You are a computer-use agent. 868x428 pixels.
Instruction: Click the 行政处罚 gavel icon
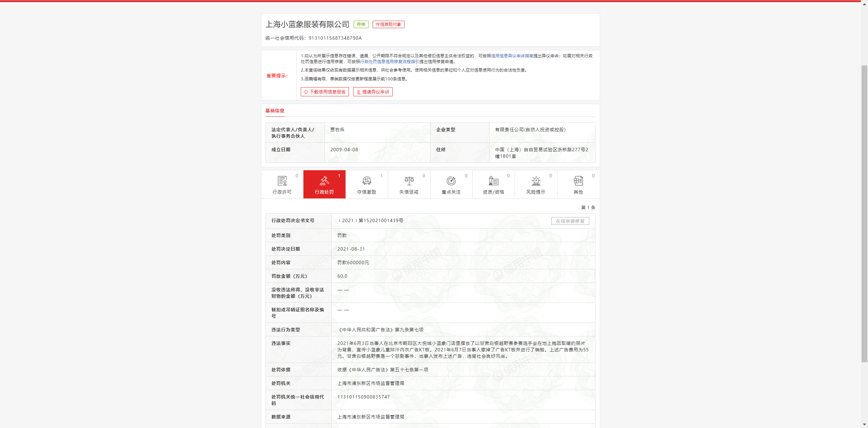[324, 181]
